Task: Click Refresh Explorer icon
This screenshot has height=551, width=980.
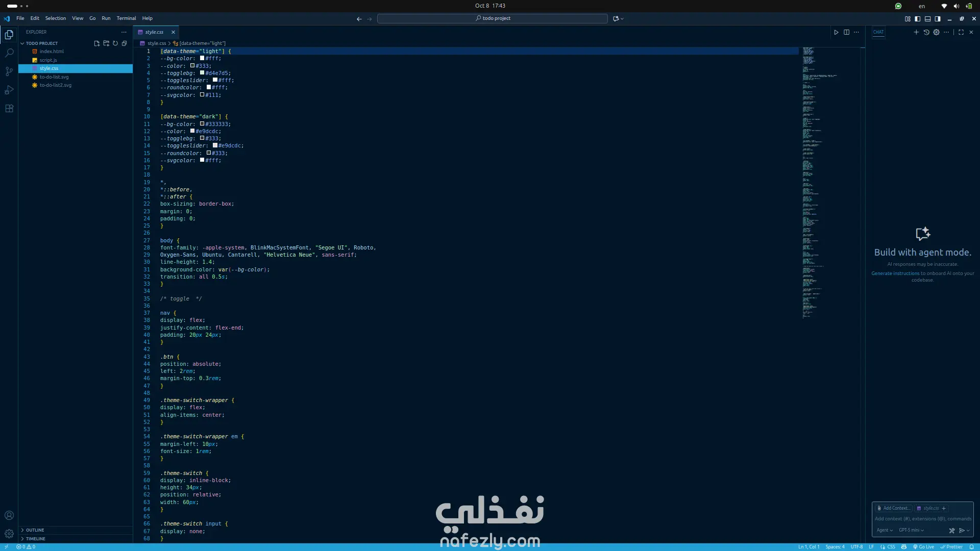Action: (x=115, y=43)
